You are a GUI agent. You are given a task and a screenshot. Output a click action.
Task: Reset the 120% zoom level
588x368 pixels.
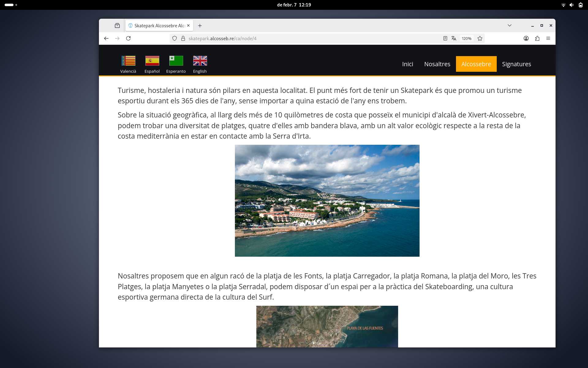coord(467,38)
